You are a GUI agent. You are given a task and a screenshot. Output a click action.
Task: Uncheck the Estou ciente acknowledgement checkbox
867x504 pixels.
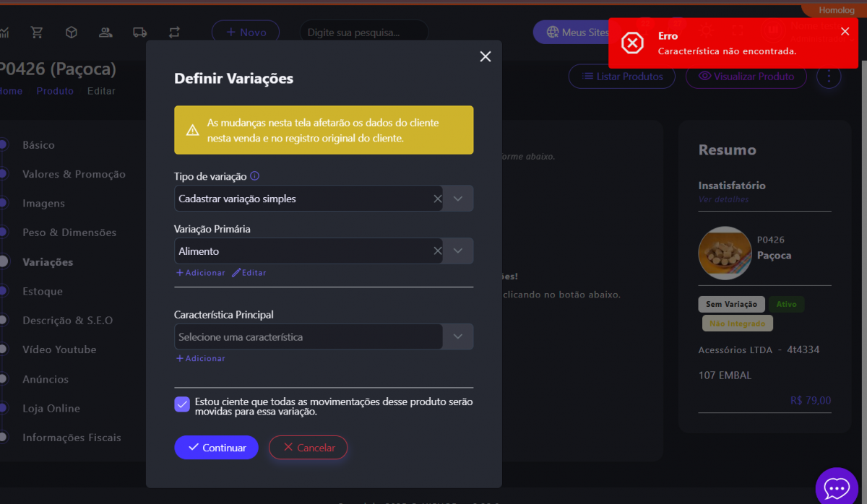(x=182, y=404)
